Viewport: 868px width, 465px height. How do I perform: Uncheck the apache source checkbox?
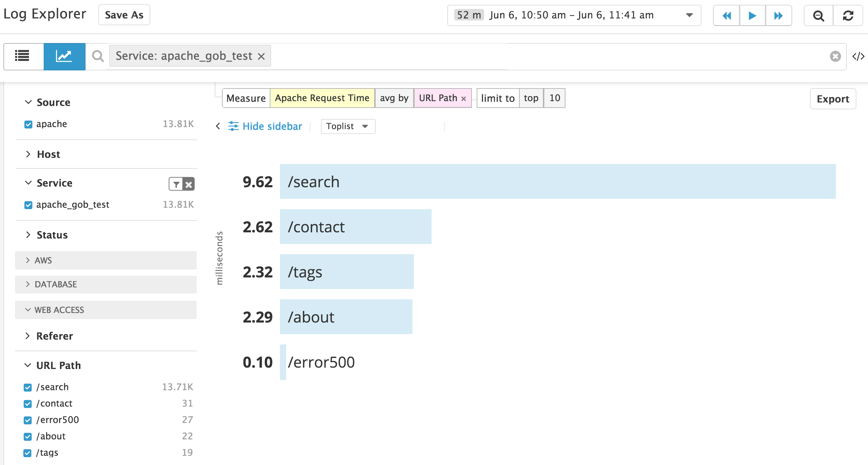(28, 124)
